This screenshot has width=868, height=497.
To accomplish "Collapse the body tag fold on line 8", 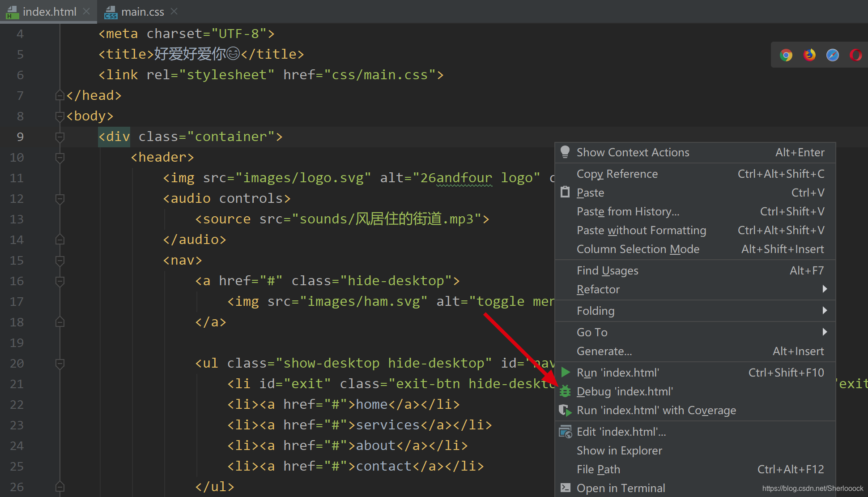I will (x=60, y=116).
